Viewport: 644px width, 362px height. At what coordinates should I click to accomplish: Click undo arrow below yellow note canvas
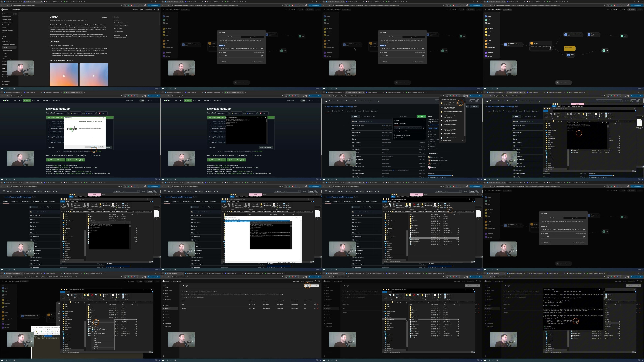566,83
